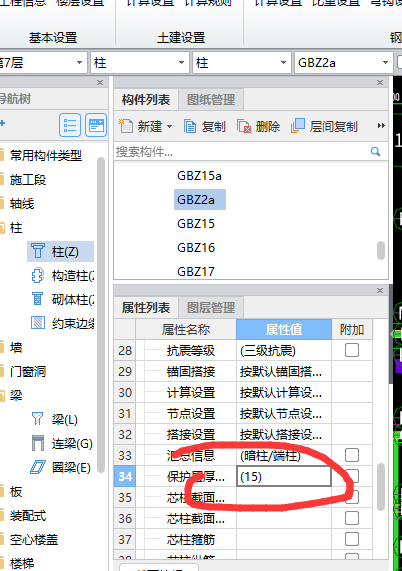Switch to 图纸管理 tab
The image size is (402, 571).
coord(211,99)
